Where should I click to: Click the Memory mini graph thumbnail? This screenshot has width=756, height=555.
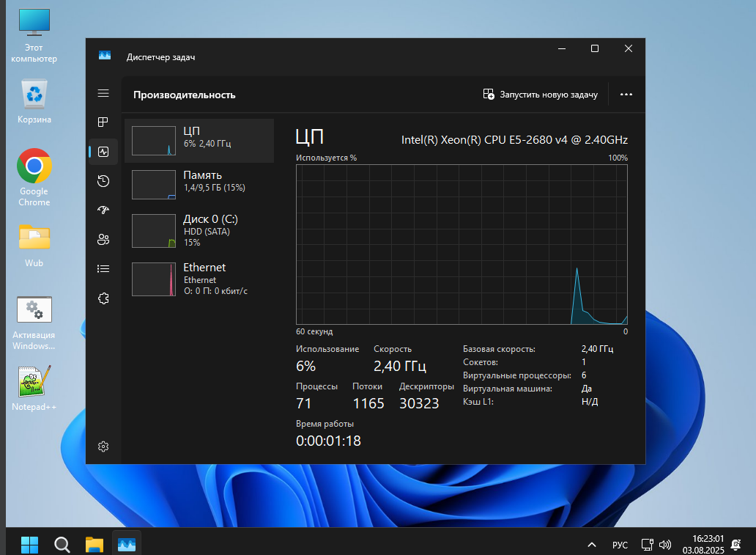pos(154,184)
